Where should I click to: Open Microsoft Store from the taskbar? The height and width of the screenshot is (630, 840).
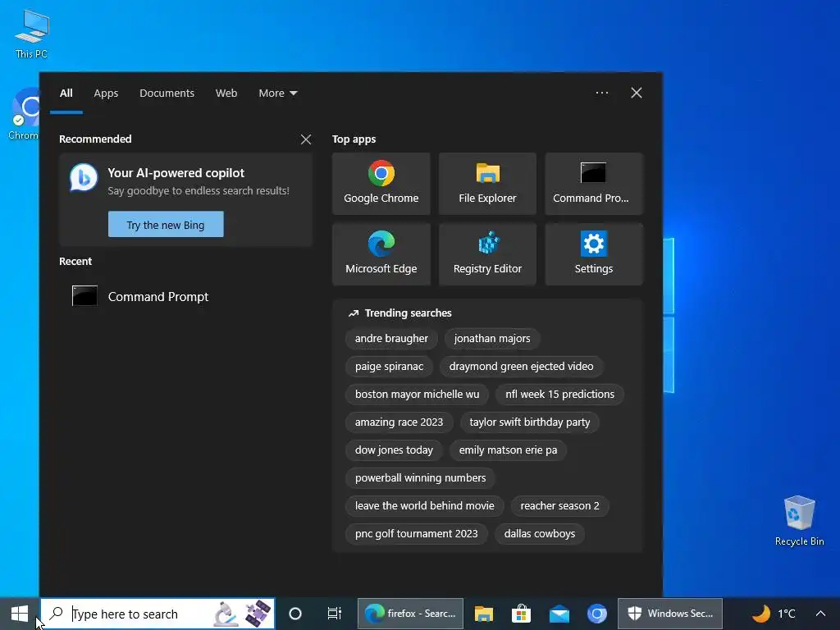click(x=521, y=614)
